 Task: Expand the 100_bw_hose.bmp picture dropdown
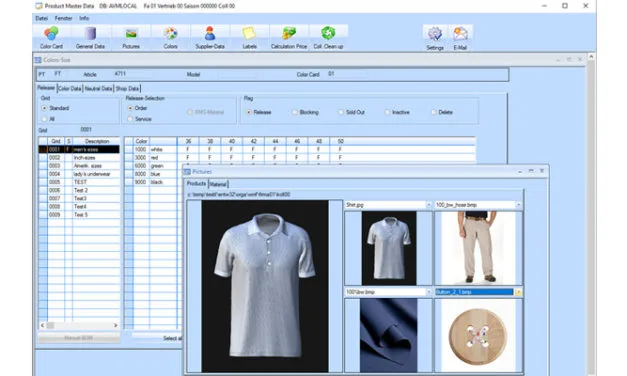pyautogui.click(x=519, y=205)
